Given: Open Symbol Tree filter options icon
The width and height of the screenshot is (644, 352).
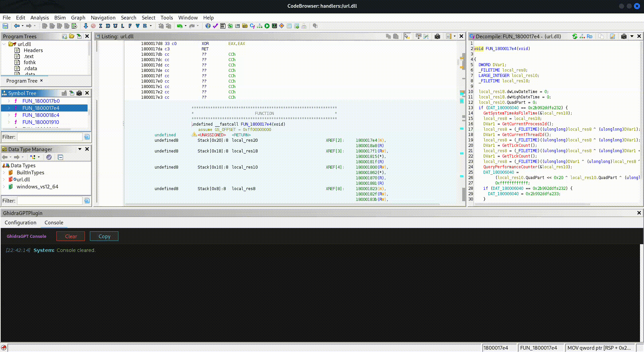Looking at the screenshot, I should [87, 137].
